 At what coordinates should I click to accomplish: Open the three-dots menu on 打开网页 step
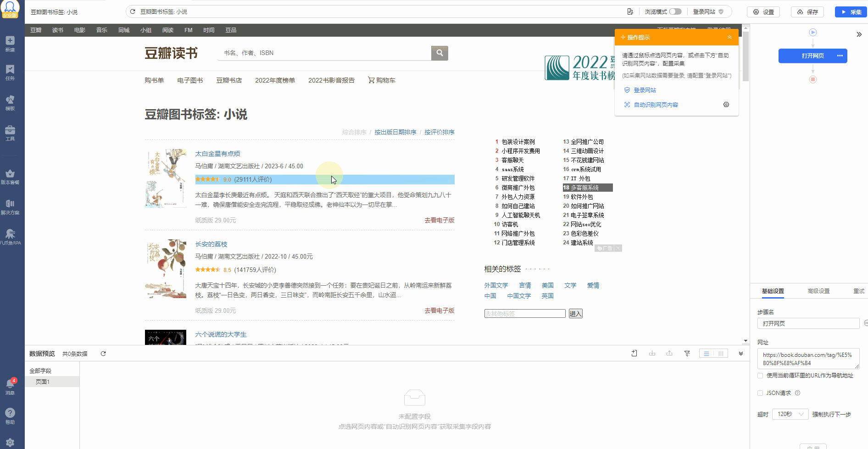(840, 55)
